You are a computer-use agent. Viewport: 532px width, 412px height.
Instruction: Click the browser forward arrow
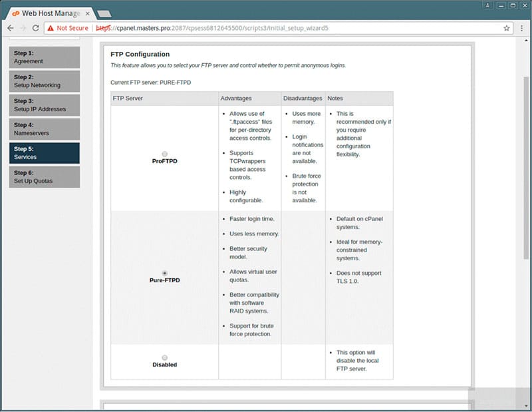(24, 28)
